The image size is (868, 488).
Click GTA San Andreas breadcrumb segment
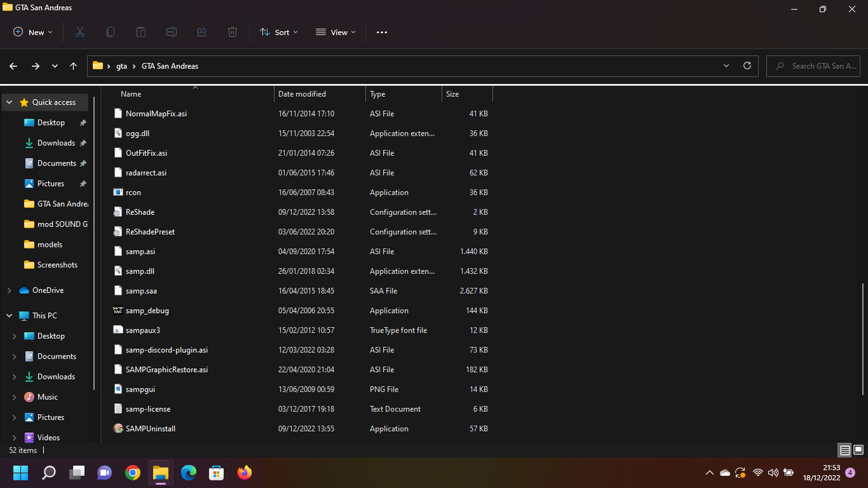pos(170,66)
